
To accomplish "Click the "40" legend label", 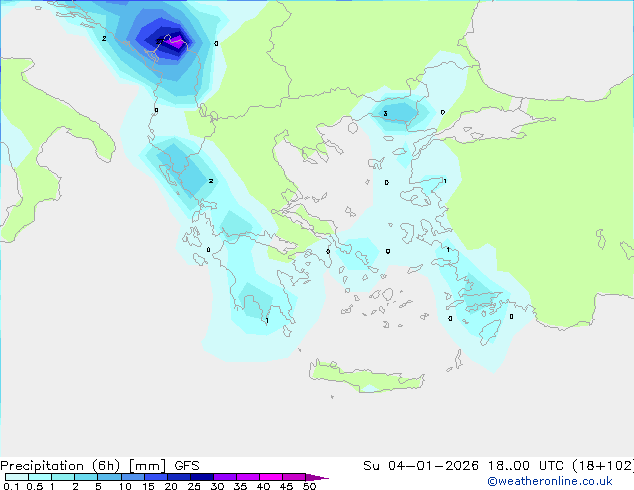I will [263, 486].
